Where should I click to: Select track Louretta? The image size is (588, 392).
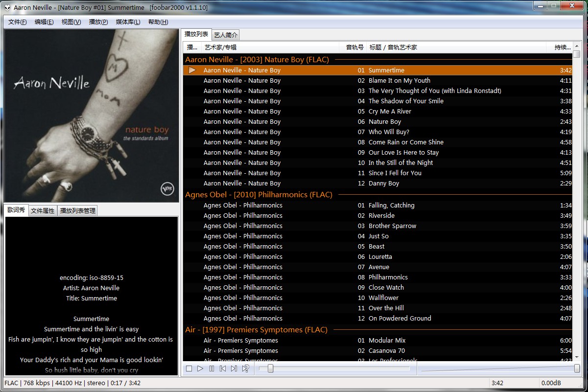click(378, 257)
